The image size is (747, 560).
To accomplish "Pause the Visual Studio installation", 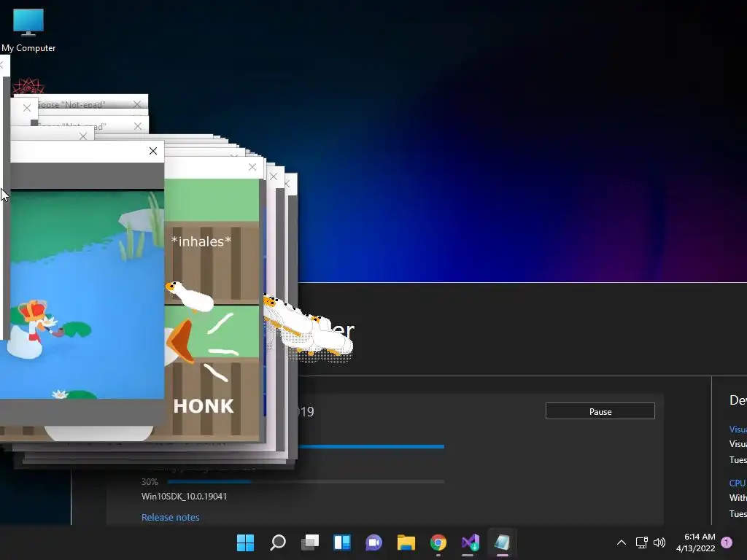I will [x=600, y=411].
